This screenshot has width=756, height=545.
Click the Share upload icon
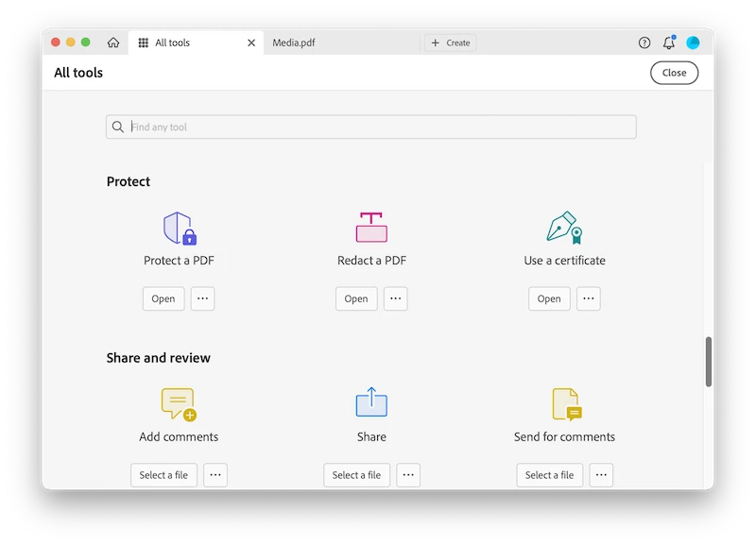click(371, 401)
